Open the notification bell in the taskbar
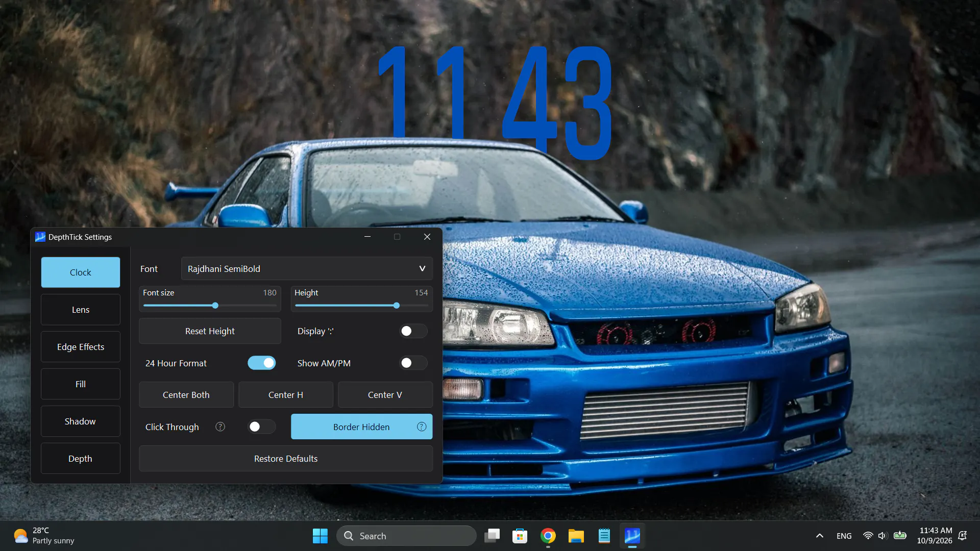Viewport: 980px width, 551px height. click(963, 536)
